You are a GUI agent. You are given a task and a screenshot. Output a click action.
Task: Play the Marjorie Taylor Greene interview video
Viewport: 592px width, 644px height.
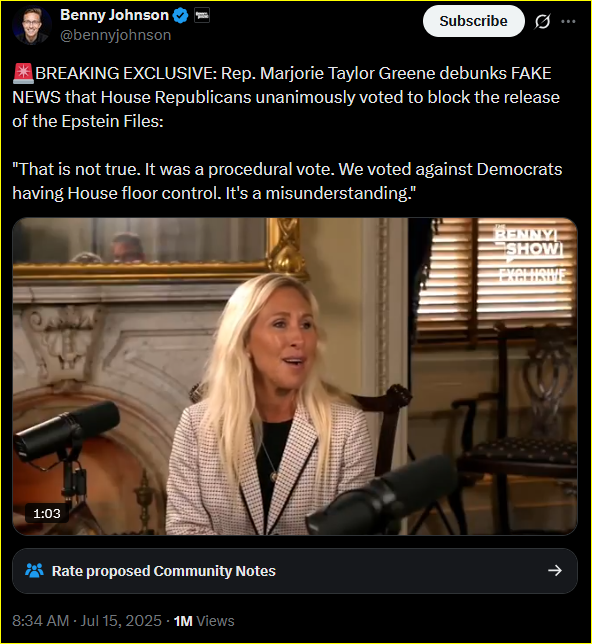(295, 376)
